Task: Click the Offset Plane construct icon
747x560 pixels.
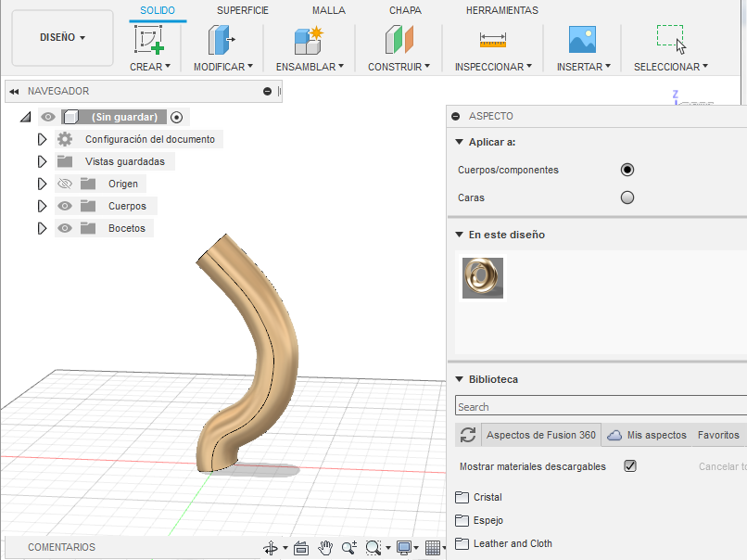Action: tap(399, 40)
